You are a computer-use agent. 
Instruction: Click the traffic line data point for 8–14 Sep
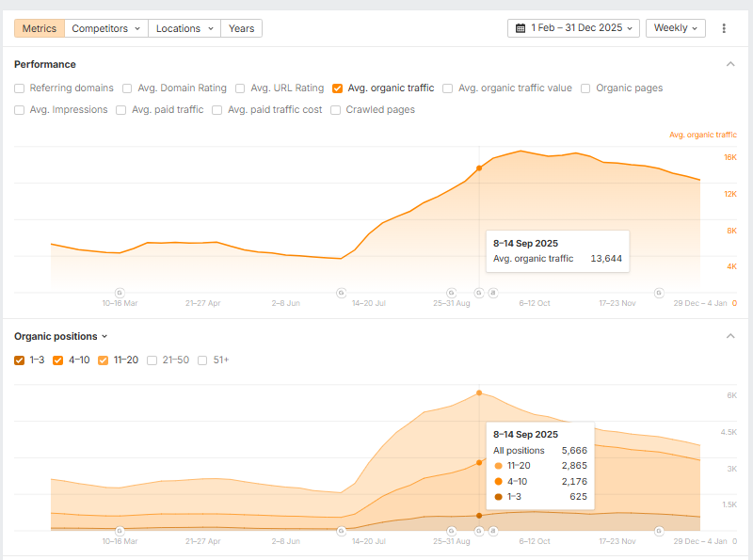[479, 168]
